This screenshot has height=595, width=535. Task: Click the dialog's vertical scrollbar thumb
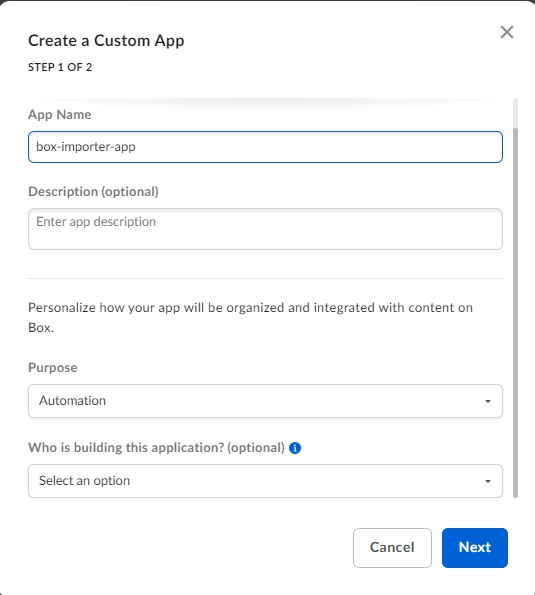tap(515, 313)
